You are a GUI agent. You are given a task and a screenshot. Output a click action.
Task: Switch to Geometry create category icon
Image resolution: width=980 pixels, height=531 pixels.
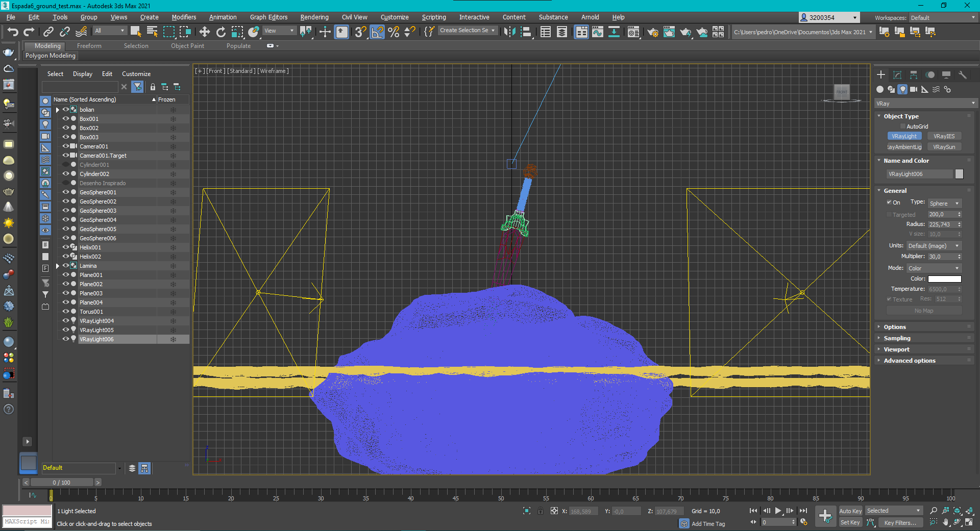(880, 89)
